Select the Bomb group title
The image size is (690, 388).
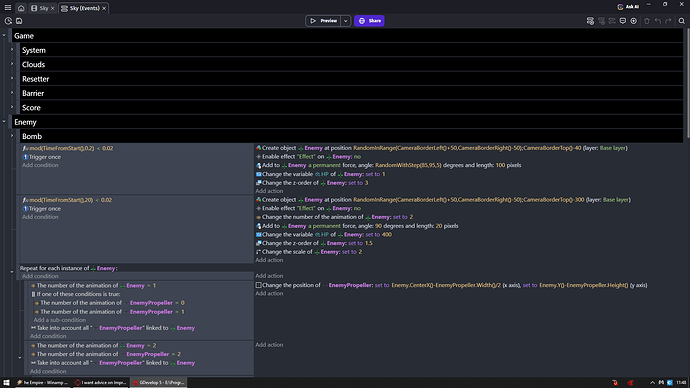coord(32,136)
